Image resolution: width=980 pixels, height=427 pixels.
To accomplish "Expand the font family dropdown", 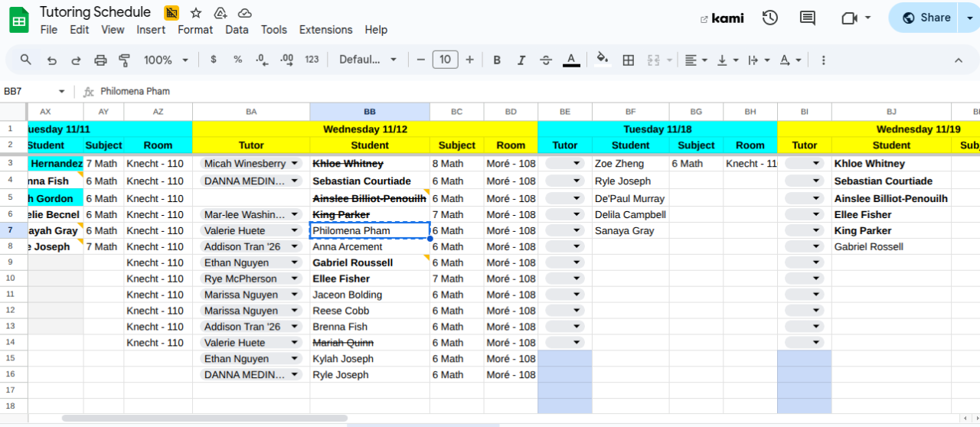I will tap(368, 60).
